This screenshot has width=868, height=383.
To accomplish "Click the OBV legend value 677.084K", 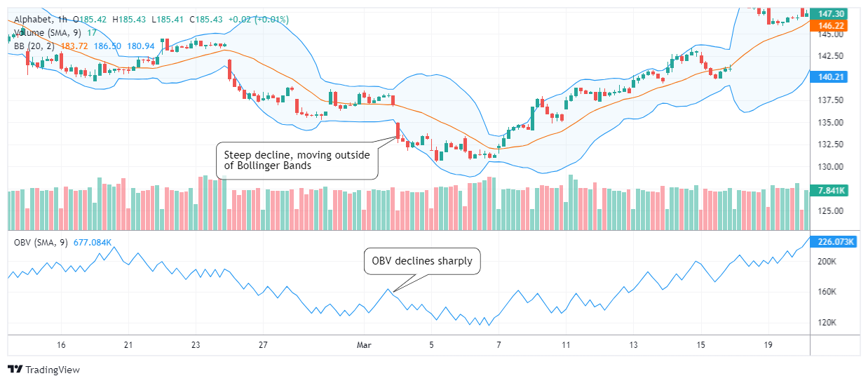I will pyautogui.click(x=93, y=243).
